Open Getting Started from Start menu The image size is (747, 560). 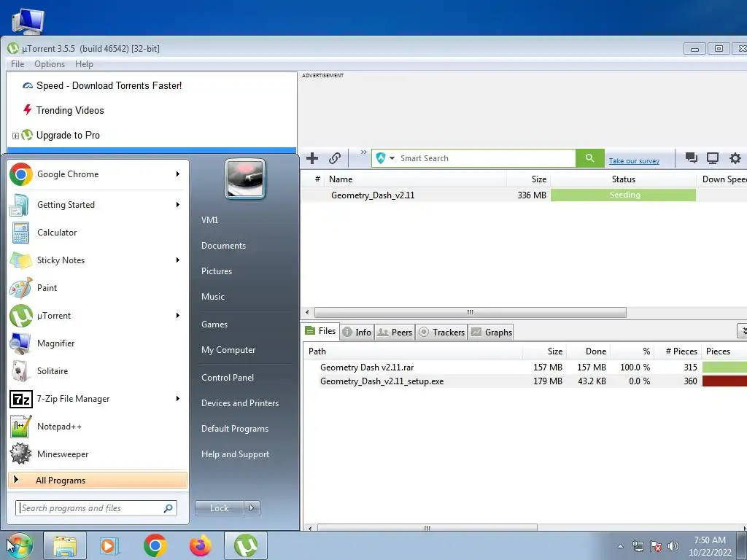click(97, 205)
